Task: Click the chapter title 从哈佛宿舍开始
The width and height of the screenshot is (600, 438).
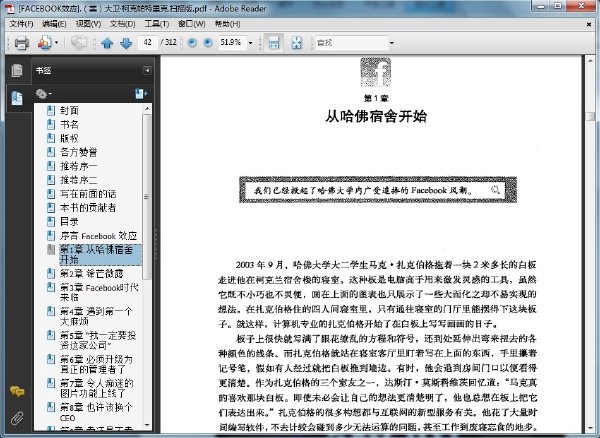Action: click(x=376, y=116)
